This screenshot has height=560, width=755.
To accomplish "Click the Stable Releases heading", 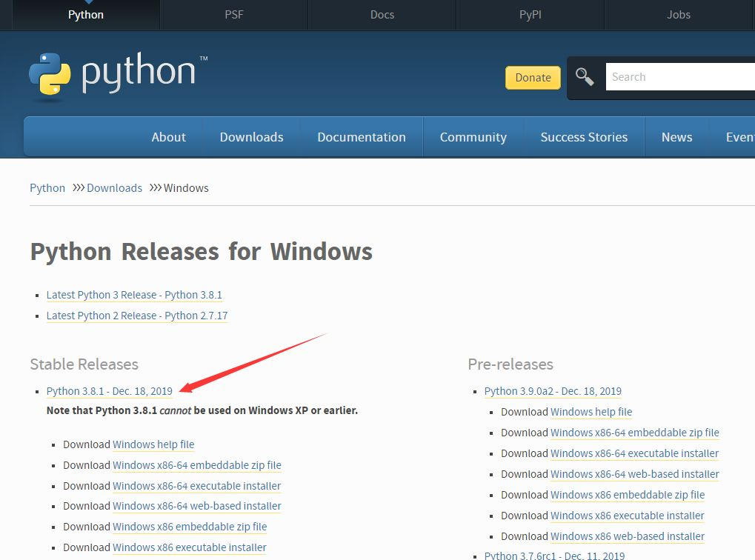I will pos(84,364).
